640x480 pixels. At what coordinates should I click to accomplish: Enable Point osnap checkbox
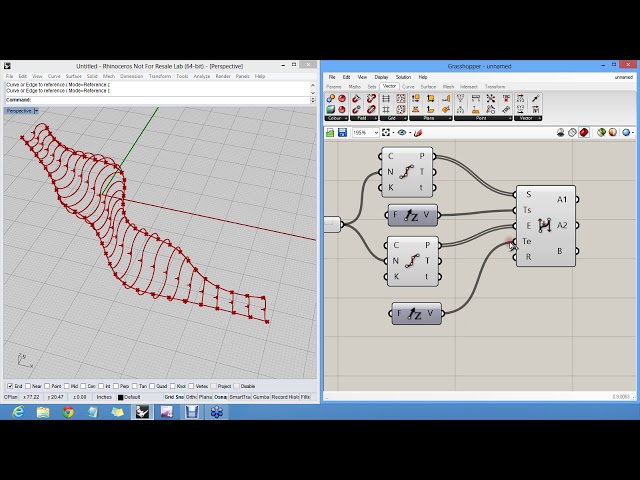point(47,386)
